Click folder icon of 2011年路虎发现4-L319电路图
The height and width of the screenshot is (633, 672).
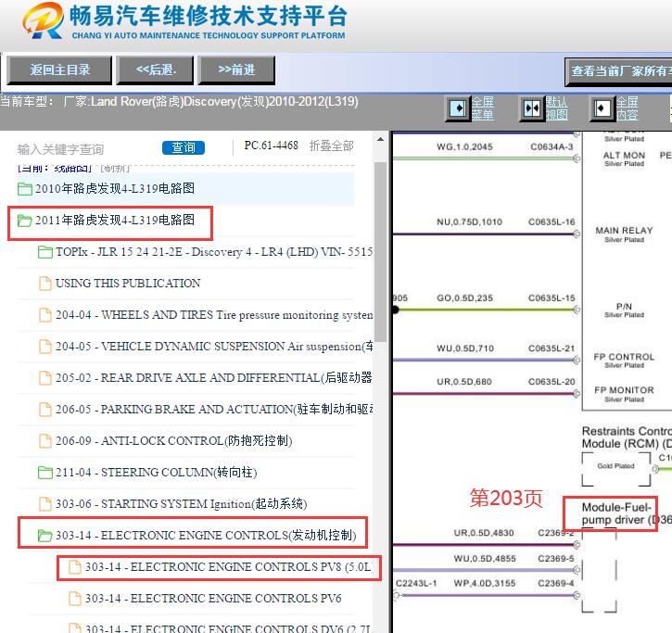pyautogui.click(x=25, y=221)
